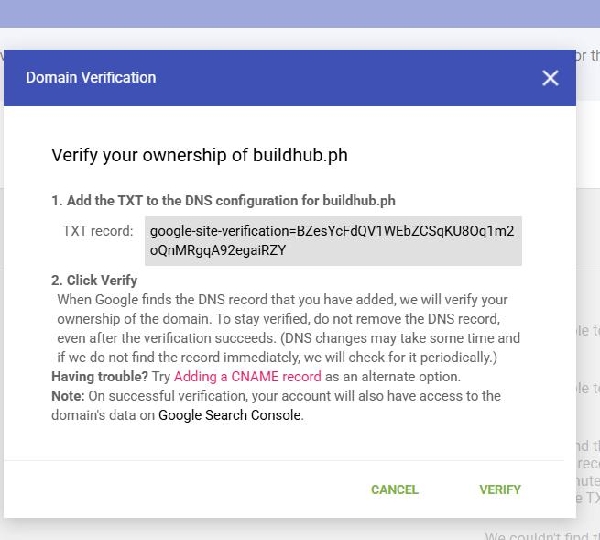This screenshot has width=600, height=540.
Task: Select the TXT record label
Action: [98, 232]
